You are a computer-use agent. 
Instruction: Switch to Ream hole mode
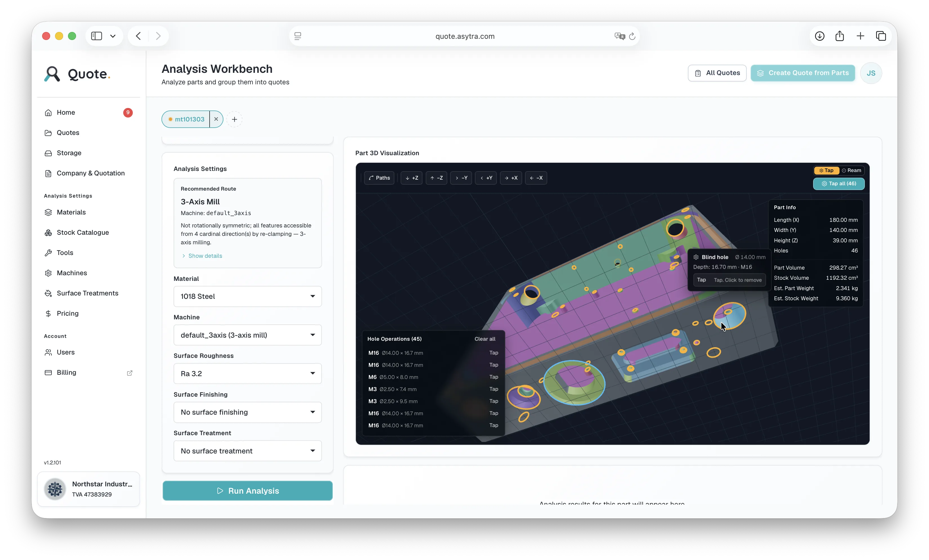pos(852,170)
